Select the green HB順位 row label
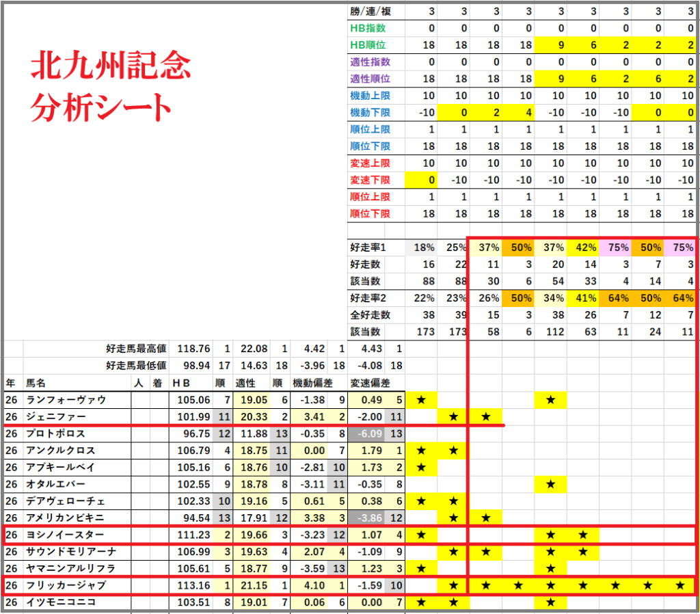The image size is (700, 614). click(368, 45)
